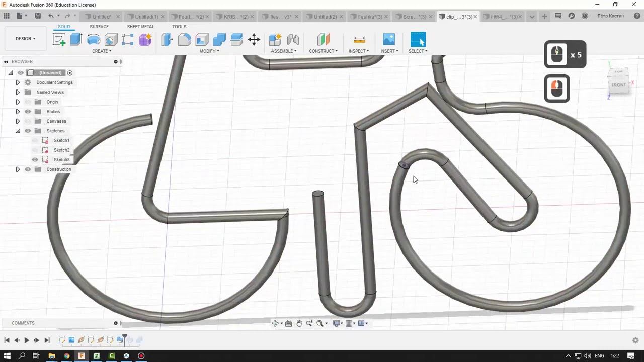The width and height of the screenshot is (644, 362).
Task: Switch to the SHEET METAL tab
Action: pyautogui.click(x=141, y=27)
